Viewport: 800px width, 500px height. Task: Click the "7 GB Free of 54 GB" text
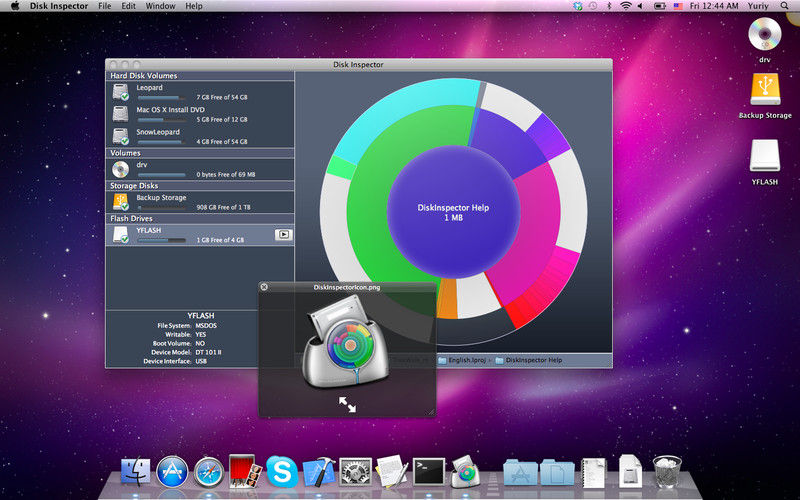pos(222,97)
